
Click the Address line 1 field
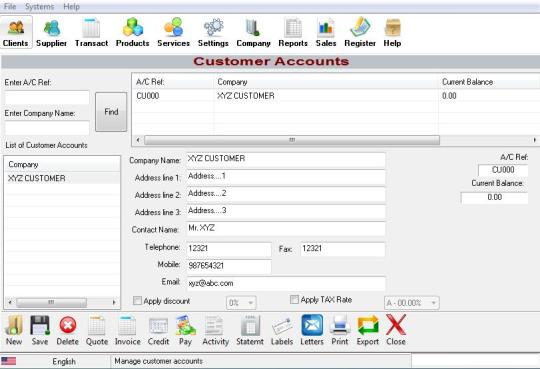[x=285, y=177]
